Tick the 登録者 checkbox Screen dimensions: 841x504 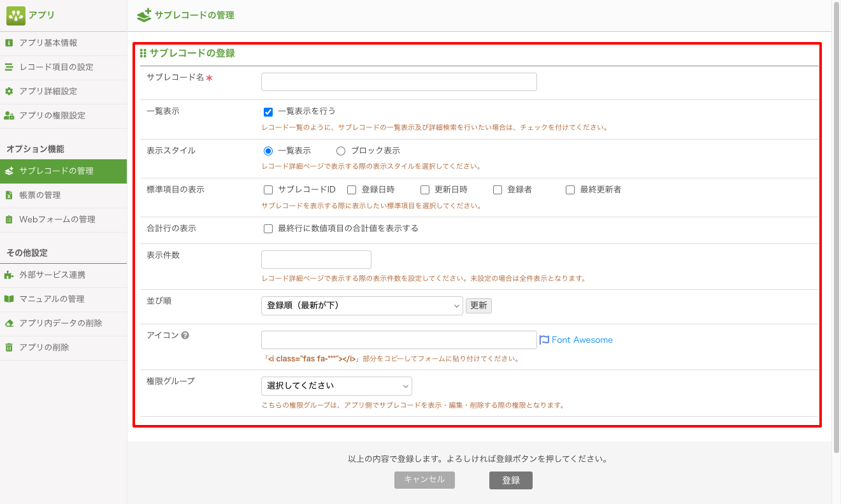click(498, 190)
